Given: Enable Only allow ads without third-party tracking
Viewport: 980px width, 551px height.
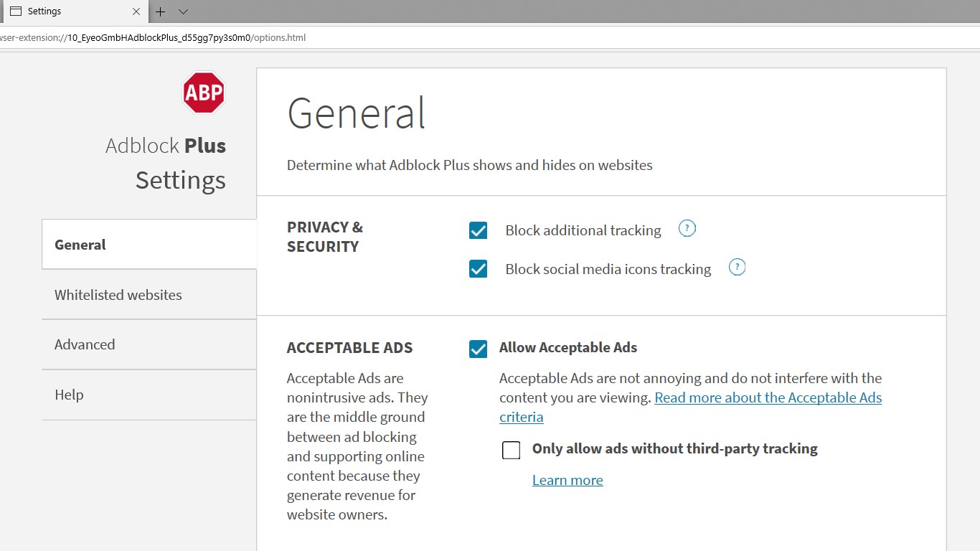Looking at the screenshot, I should tap(511, 449).
